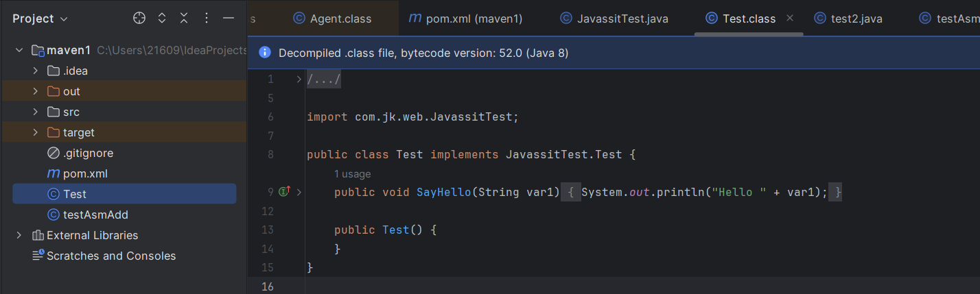Click the project path text next to maven1
Viewport: 980px width, 294px height.
coord(172,50)
